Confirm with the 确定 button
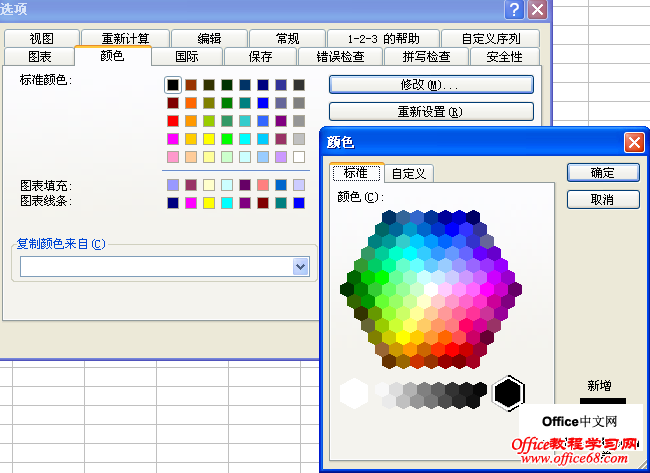This screenshot has width=650, height=473. point(602,172)
